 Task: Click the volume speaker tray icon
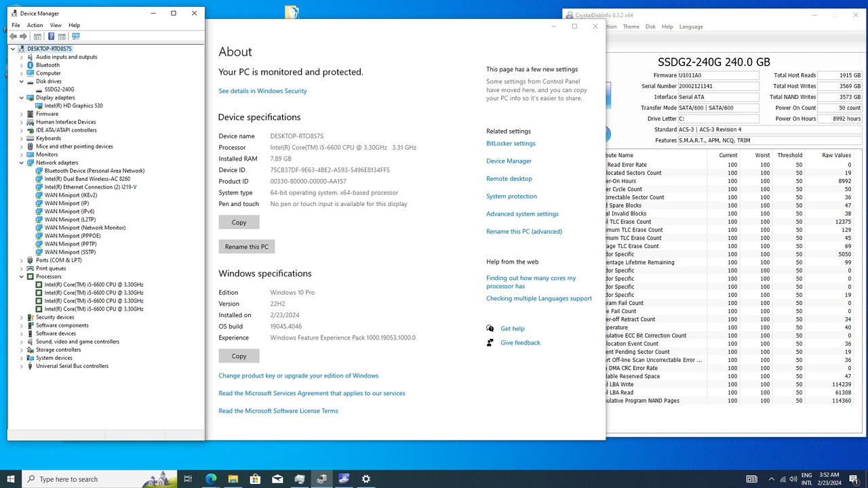[x=795, y=479]
